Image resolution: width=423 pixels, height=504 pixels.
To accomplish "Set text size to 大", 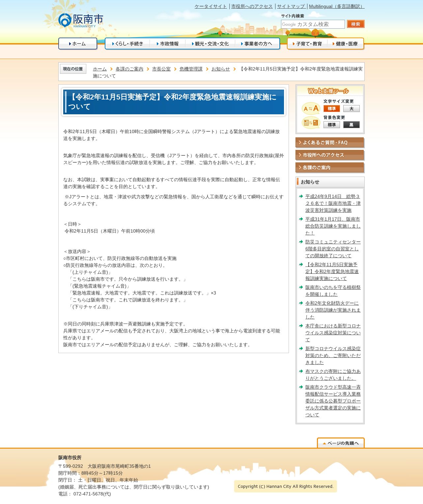I will [351, 109].
